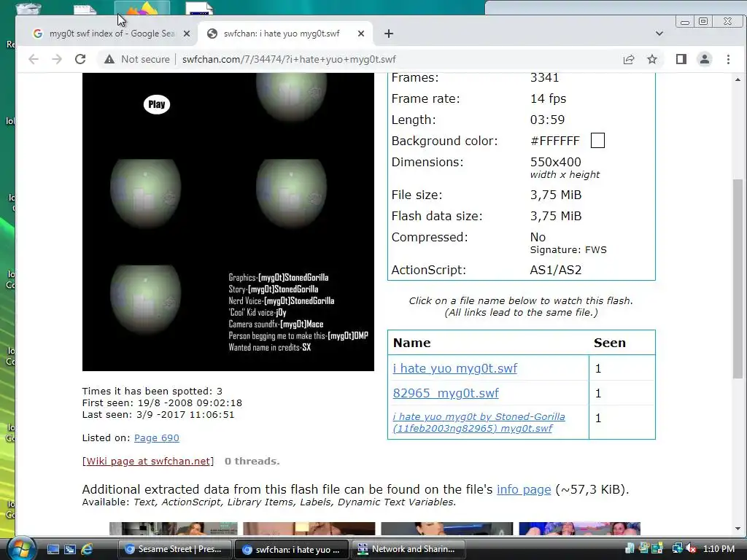
Task: Open the i hate yuo myg0t.swf link
Action: click(x=455, y=368)
